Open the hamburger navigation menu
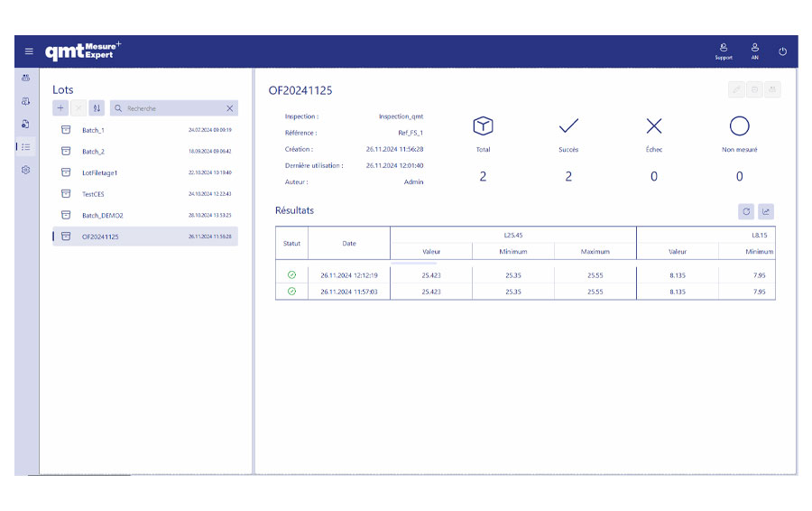The image size is (812, 511). 28,51
